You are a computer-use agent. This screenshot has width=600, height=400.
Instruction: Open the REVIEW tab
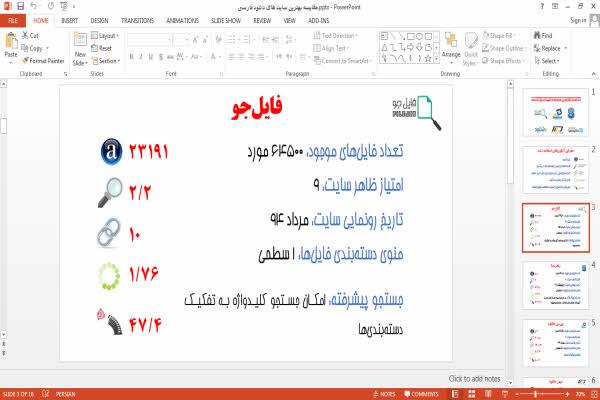point(262,21)
